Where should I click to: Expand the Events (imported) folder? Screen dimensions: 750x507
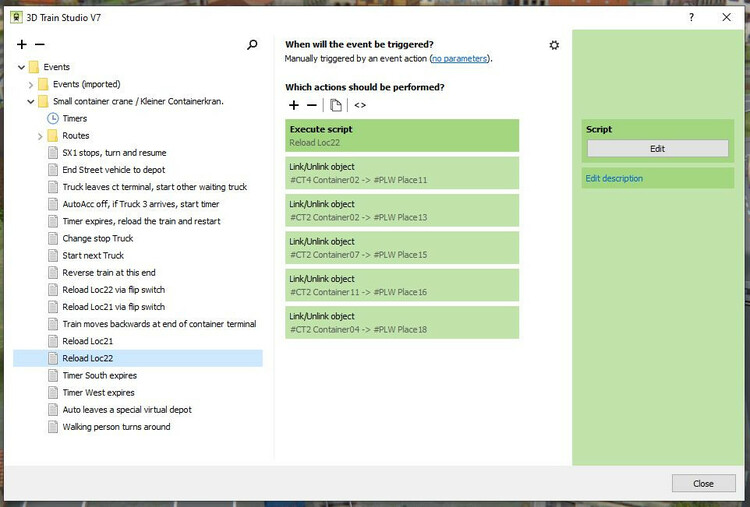tap(31, 85)
